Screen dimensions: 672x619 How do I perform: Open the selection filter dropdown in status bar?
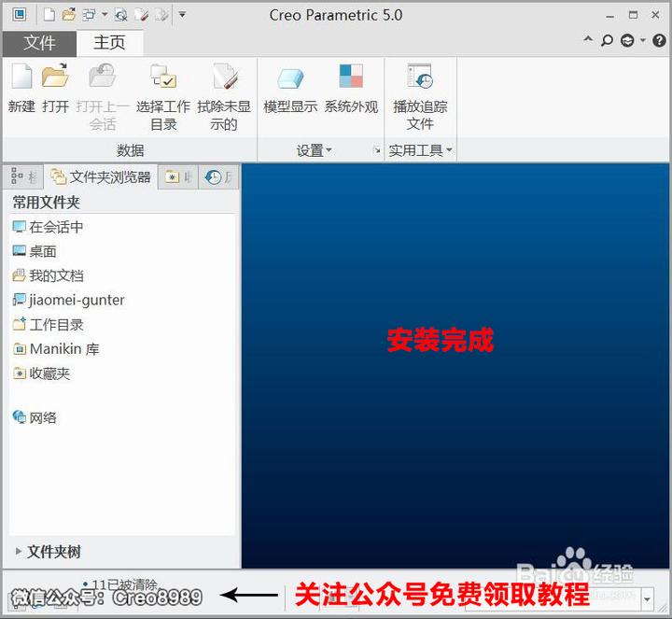pyautogui.click(x=647, y=598)
